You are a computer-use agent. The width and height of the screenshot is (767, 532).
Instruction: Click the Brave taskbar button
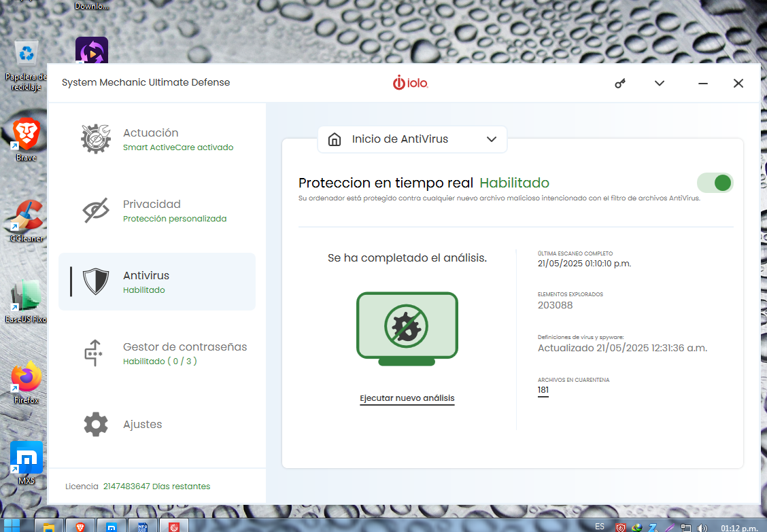[x=80, y=527]
